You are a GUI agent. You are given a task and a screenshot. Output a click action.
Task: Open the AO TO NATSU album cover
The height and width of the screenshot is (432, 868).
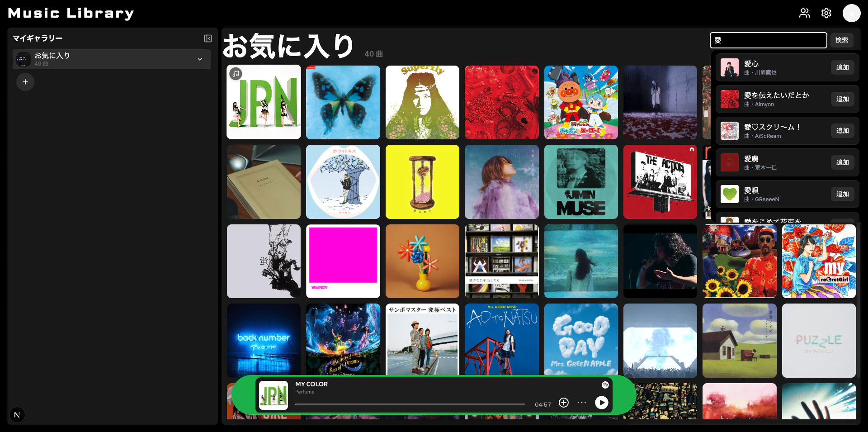click(x=501, y=339)
